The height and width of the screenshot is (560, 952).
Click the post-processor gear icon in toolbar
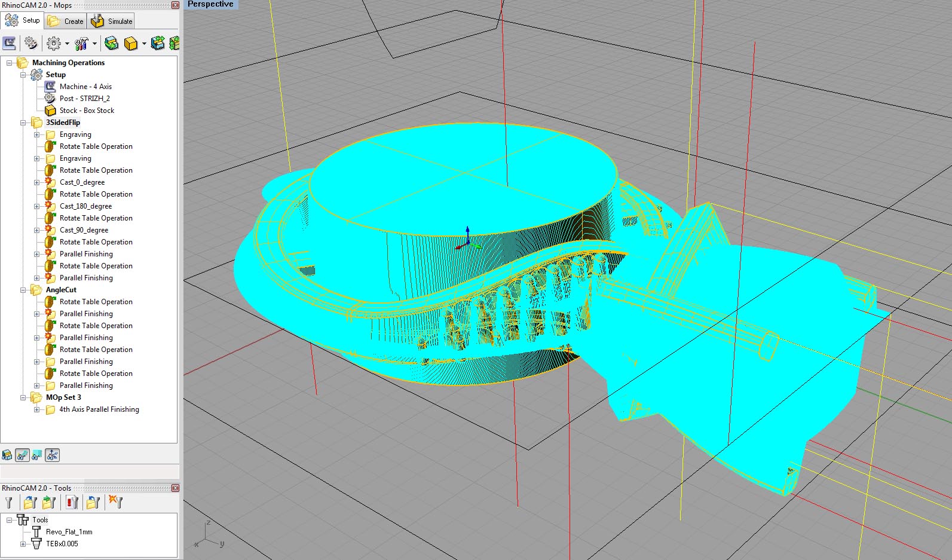(30, 43)
